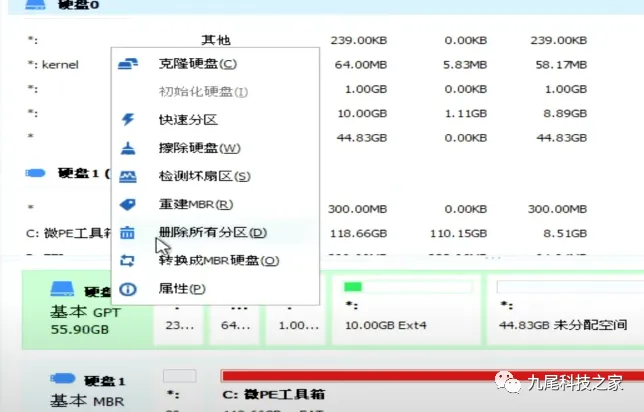Image resolution: width=644 pixels, height=412 pixels.
Task: Click the 基本 MBR disk label
Action: [x=87, y=401]
